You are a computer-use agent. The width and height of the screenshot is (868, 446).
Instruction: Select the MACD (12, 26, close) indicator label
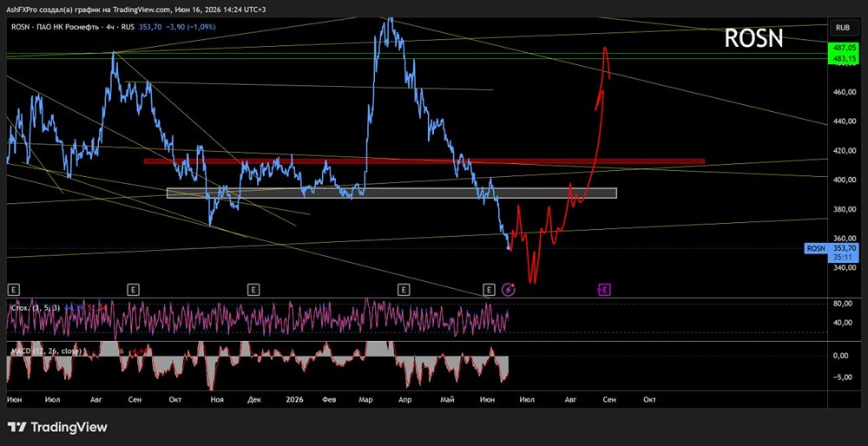point(47,351)
